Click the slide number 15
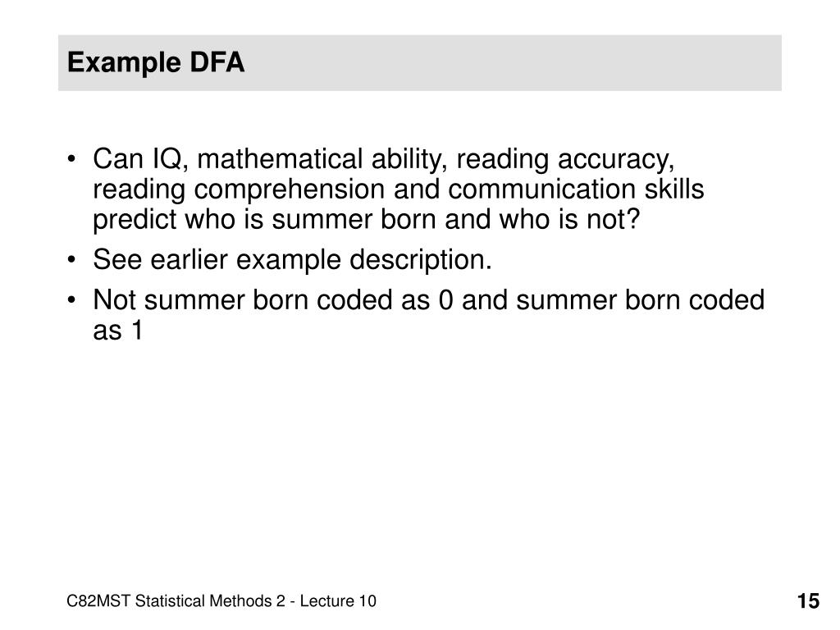Screen dimensions: 840x630 click(808, 601)
